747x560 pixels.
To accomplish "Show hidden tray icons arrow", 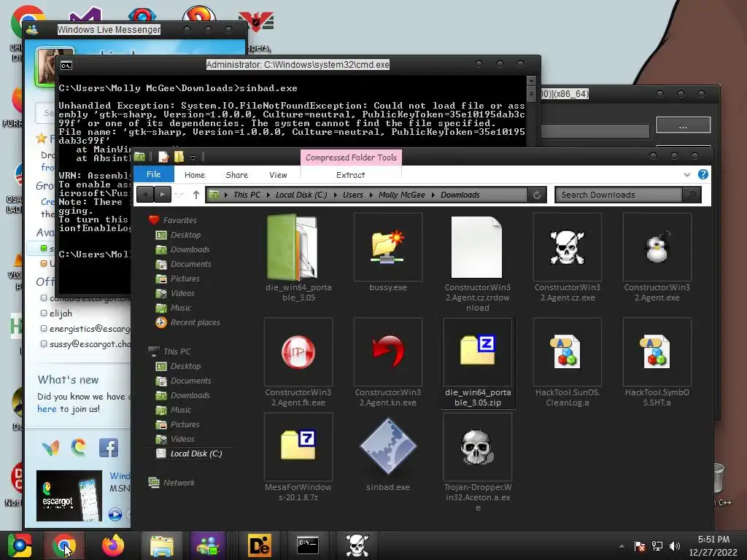I will 622,546.
